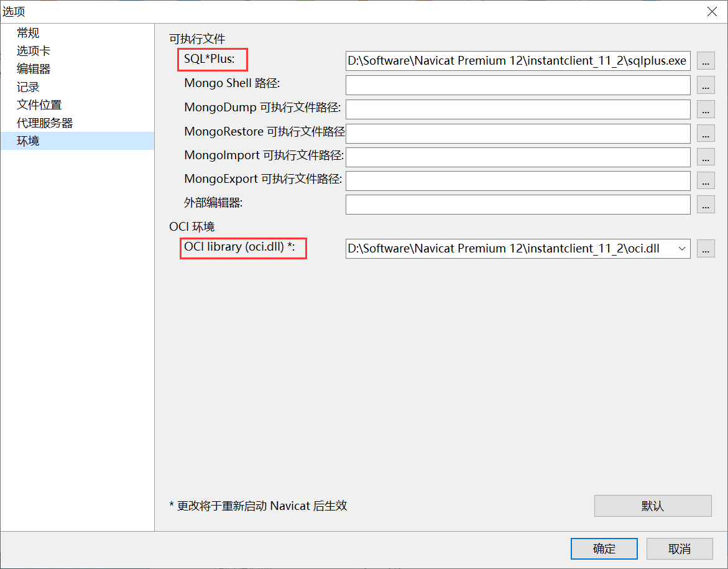Confirm settings with 确定 button
The width and height of the screenshot is (728, 569).
[604, 549]
